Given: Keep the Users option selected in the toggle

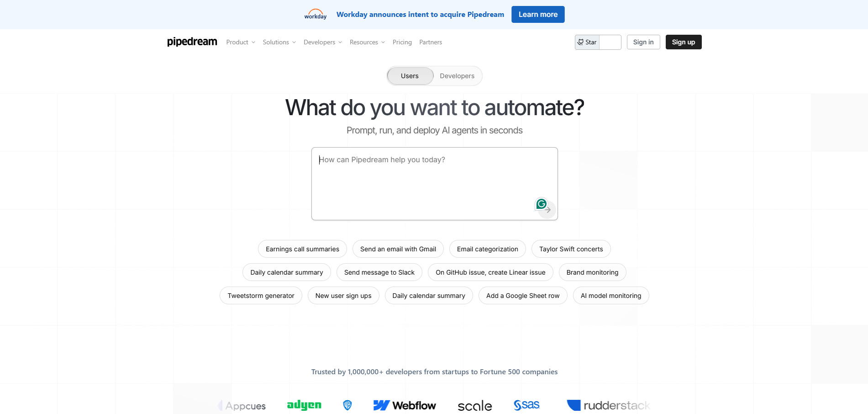Looking at the screenshot, I should click(410, 76).
